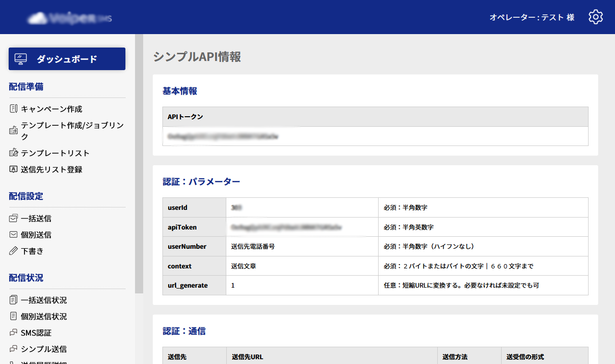The width and height of the screenshot is (615, 364).
Task: Click the 下書き pencil icon
Action: [13, 251]
